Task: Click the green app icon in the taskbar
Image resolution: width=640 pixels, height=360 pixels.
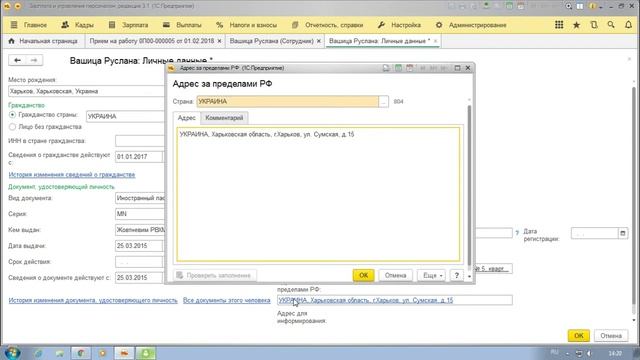Action: pos(146,353)
